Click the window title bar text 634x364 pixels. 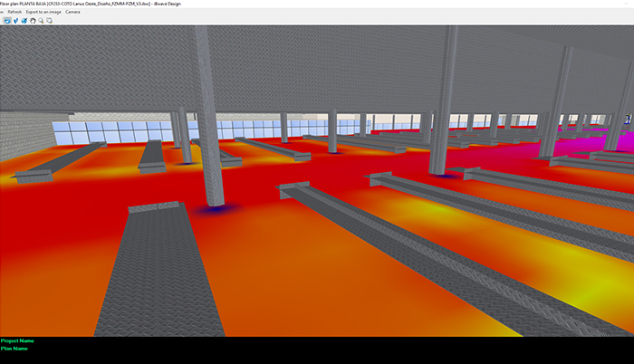109,4
